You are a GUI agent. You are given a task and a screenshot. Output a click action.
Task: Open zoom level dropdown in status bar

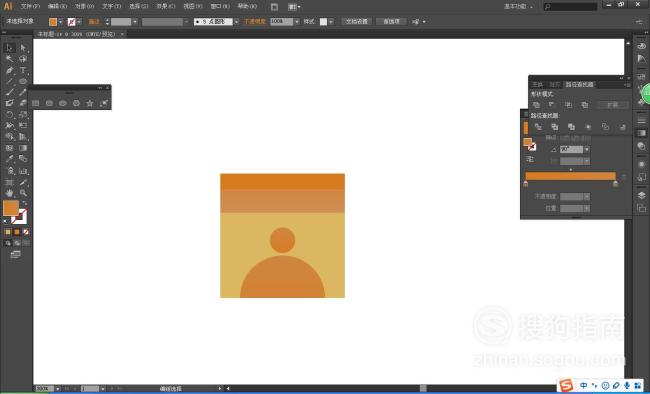click(58, 389)
